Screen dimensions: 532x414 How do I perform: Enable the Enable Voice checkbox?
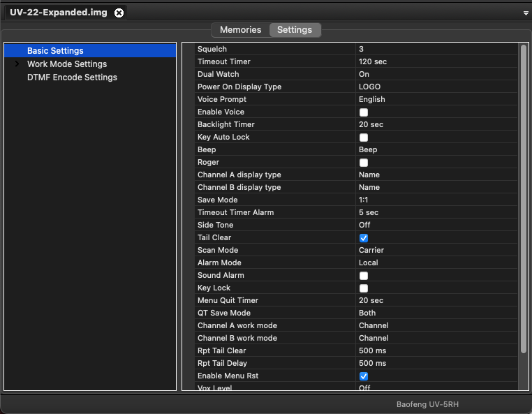(x=364, y=112)
